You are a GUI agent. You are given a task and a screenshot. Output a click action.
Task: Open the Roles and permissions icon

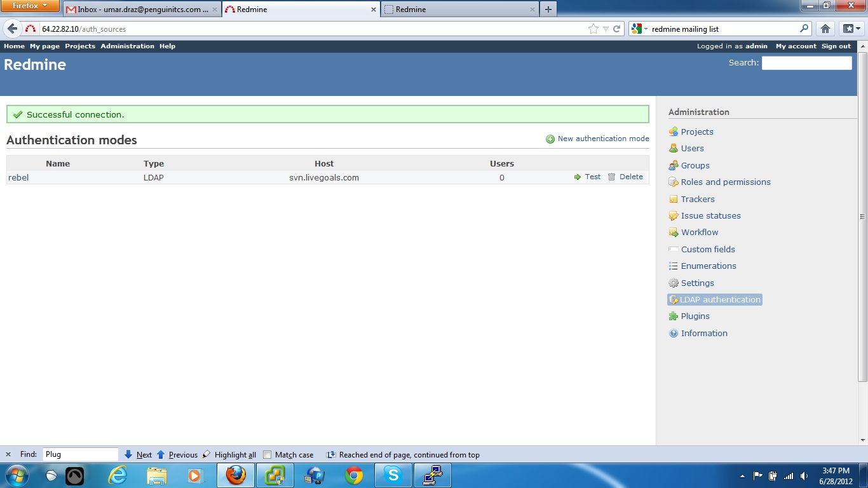(x=673, y=182)
